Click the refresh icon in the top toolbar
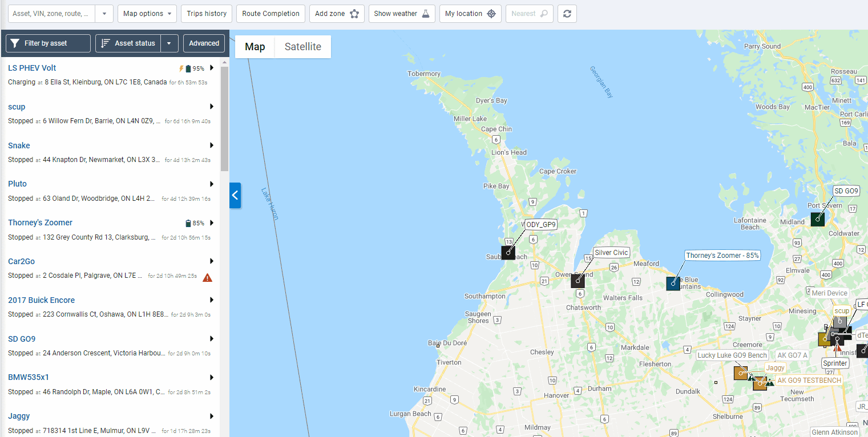 [x=567, y=14]
